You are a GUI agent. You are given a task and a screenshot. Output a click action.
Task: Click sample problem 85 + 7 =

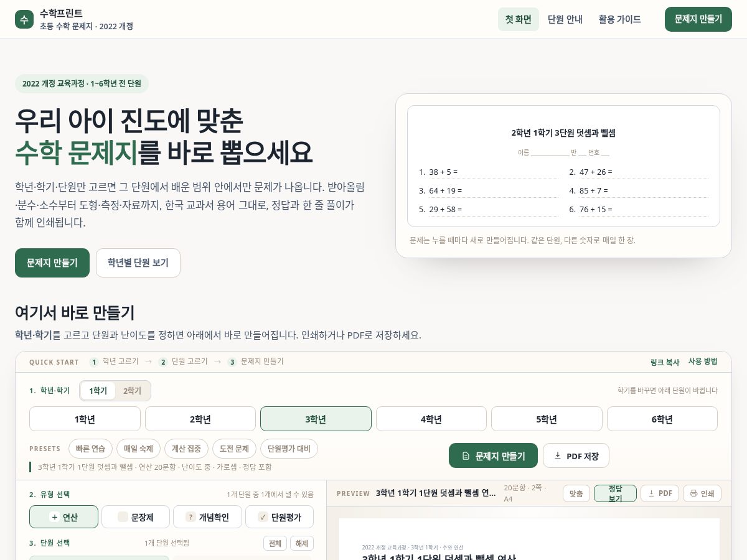click(594, 190)
